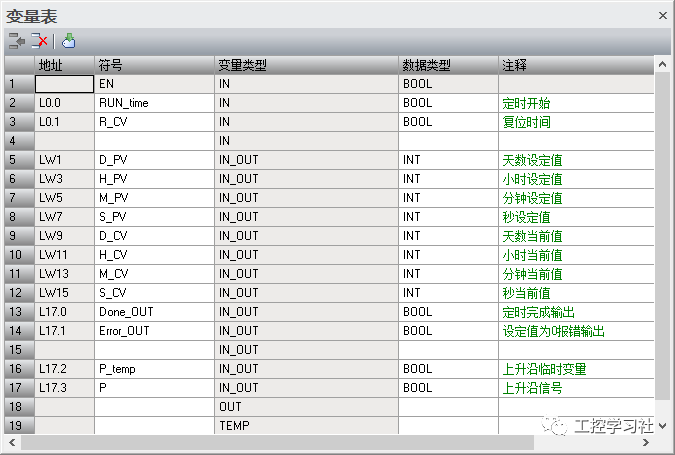Click the 地址 column header
The height and width of the screenshot is (455, 675).
(x=65, y=65)
